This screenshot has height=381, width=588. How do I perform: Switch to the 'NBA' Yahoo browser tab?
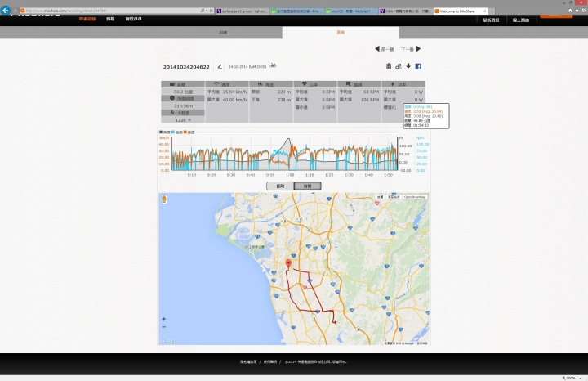(405, 11)
